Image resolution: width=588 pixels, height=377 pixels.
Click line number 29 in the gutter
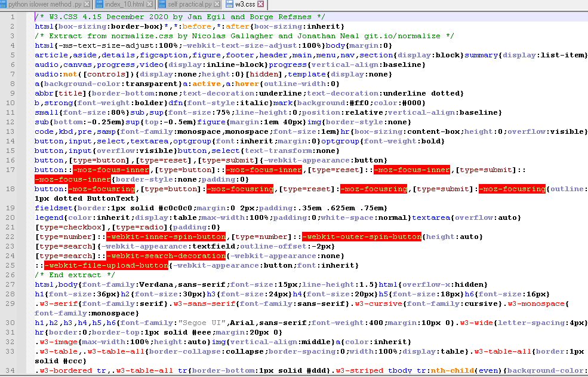click(x=13, y=304)
